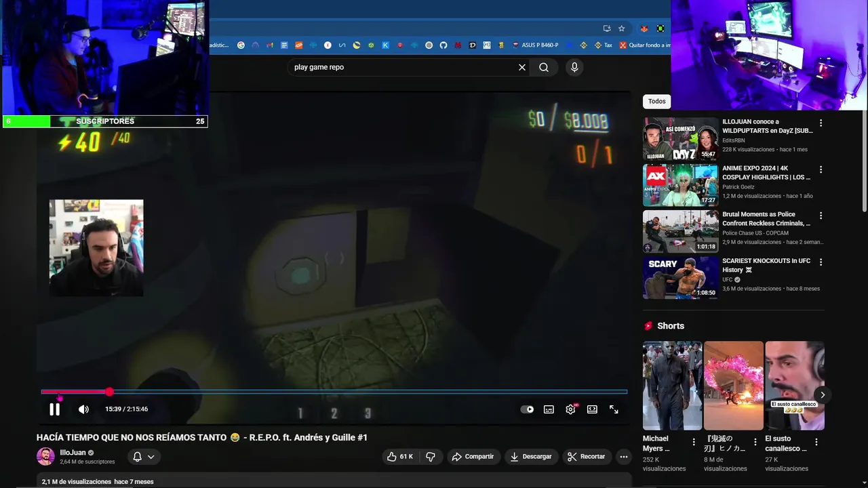Open options menu for ILLOJUAN conoce video

point(821,123)
